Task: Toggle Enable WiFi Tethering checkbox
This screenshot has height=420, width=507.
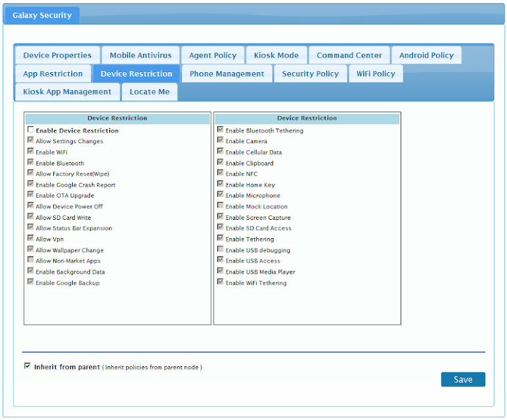Action: point(221,282)
